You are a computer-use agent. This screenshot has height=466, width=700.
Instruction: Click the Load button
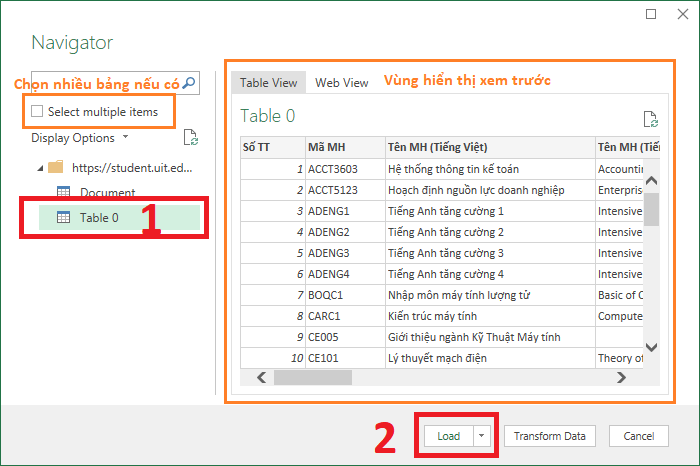448,436
